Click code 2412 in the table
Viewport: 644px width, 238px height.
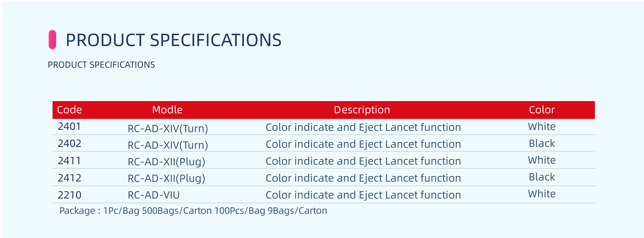click(69, 178)
